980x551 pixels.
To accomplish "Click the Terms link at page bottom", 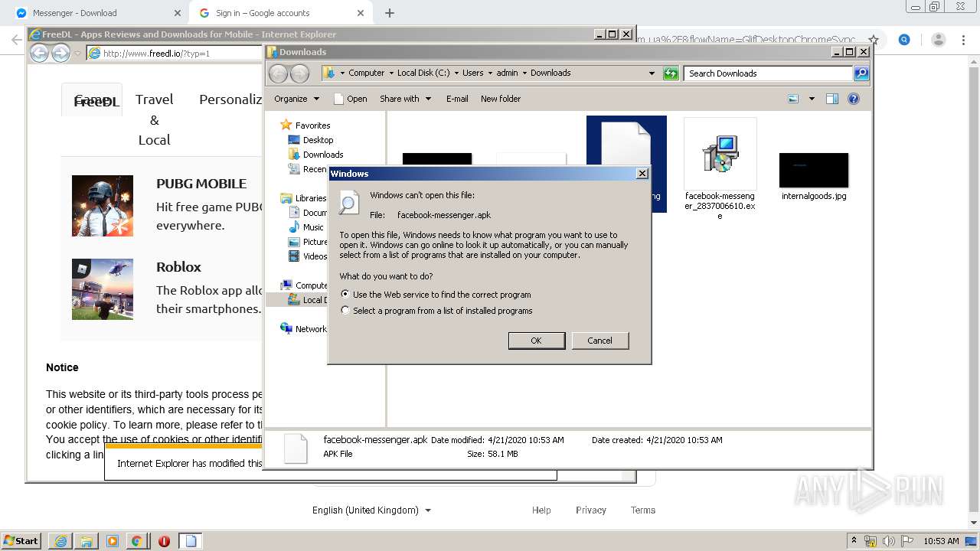I will (643, 510).
